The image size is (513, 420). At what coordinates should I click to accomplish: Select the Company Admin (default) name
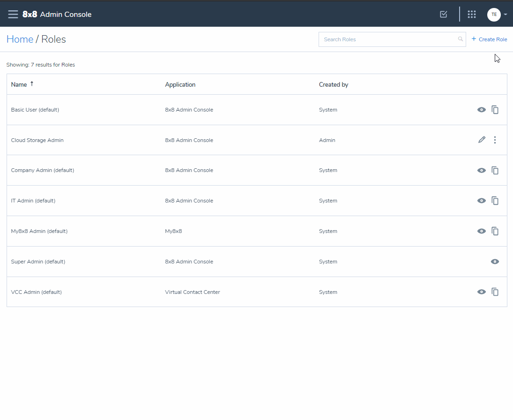coord(43,170)
